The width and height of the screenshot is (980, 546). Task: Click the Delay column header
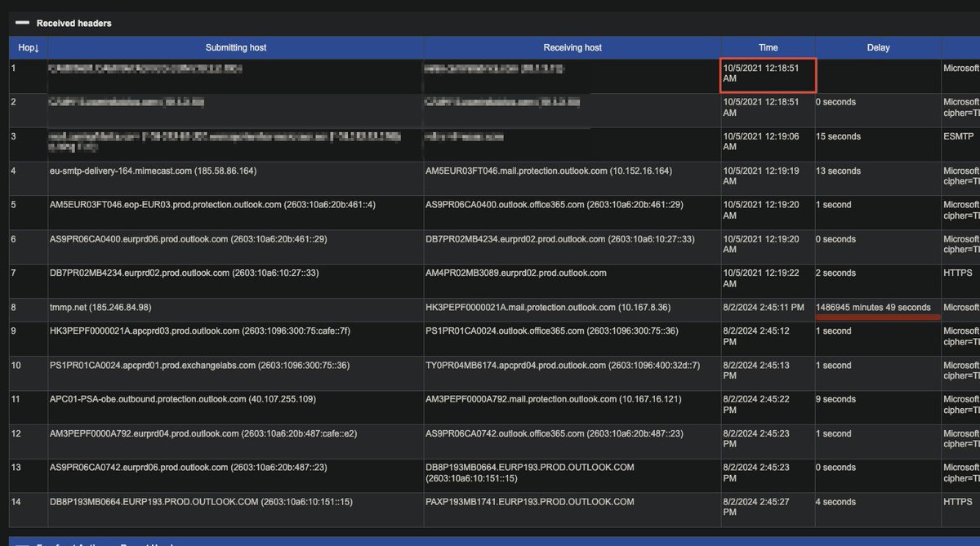coord(878,47)
